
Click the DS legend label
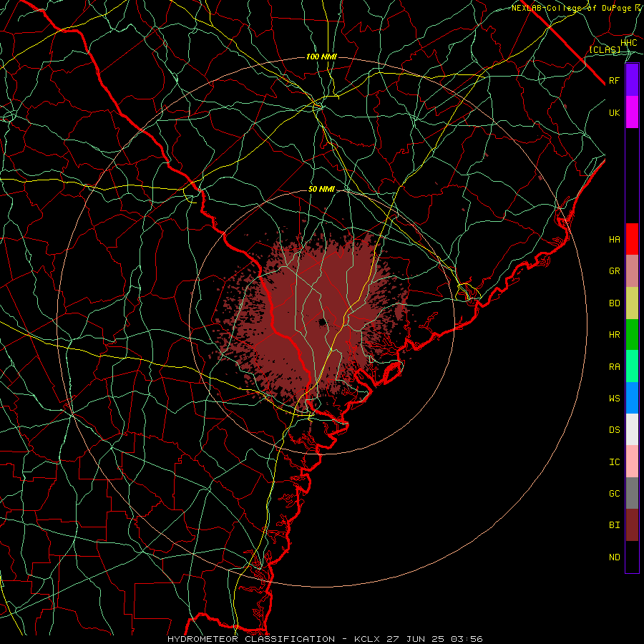(x=614, y=429)
